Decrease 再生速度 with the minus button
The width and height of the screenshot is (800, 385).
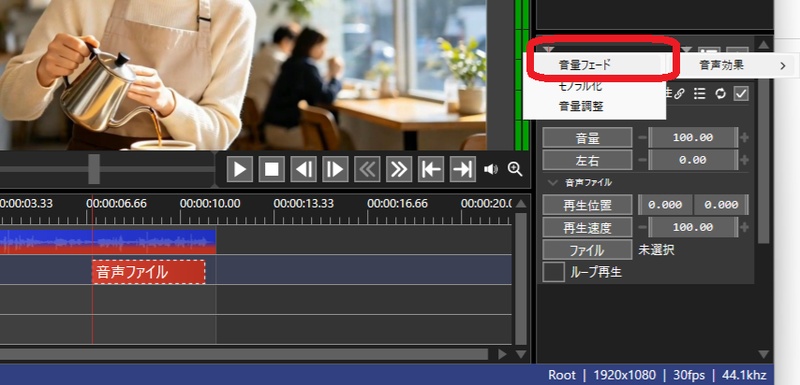642,227
